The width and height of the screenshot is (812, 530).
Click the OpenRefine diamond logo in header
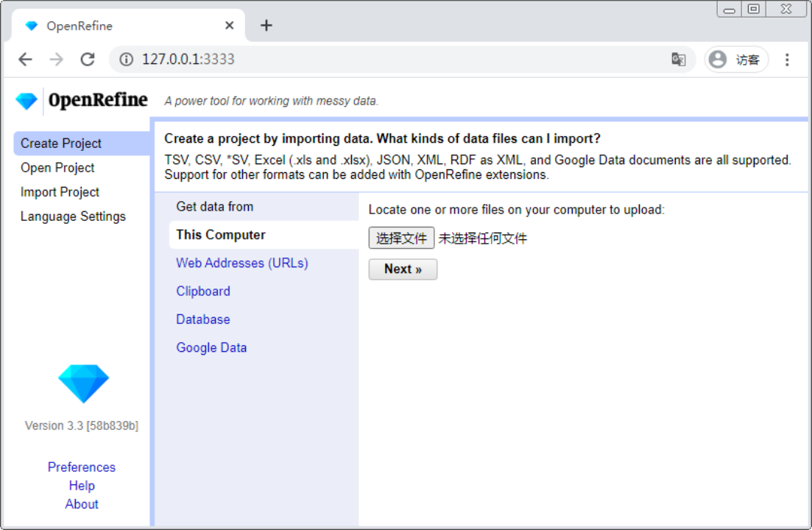click(27, 101)
